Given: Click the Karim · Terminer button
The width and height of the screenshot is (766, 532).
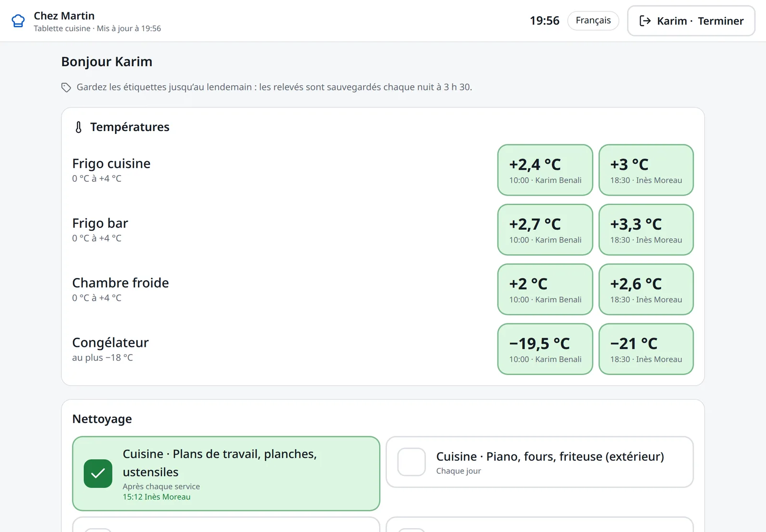Looking at the screenshot, I should (691, 21).
